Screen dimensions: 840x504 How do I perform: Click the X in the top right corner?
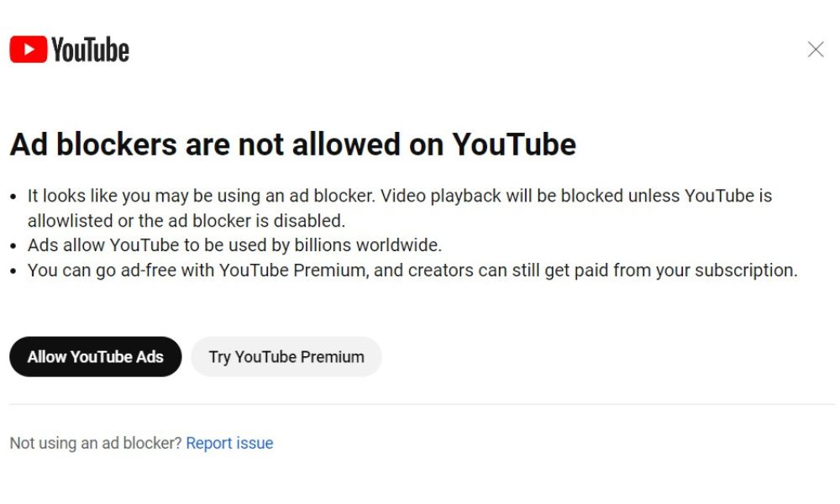tap(815, 50)
